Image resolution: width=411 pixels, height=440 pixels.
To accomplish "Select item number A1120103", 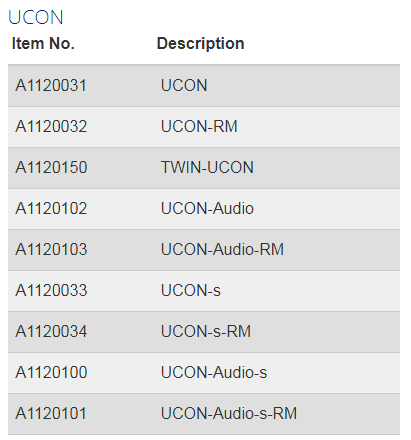I will tap(51, 249).
